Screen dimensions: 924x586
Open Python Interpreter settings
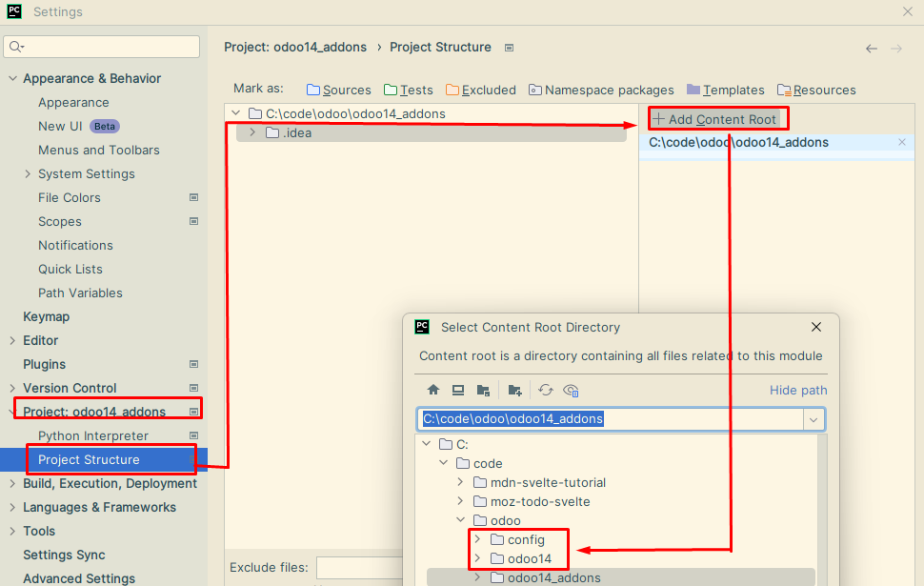(93, 435)
